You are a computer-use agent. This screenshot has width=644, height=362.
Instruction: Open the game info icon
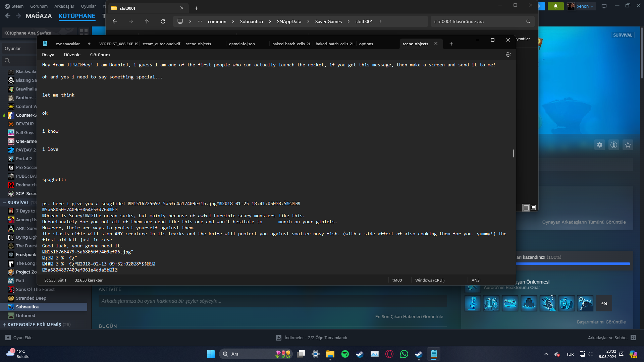[614, 145]
